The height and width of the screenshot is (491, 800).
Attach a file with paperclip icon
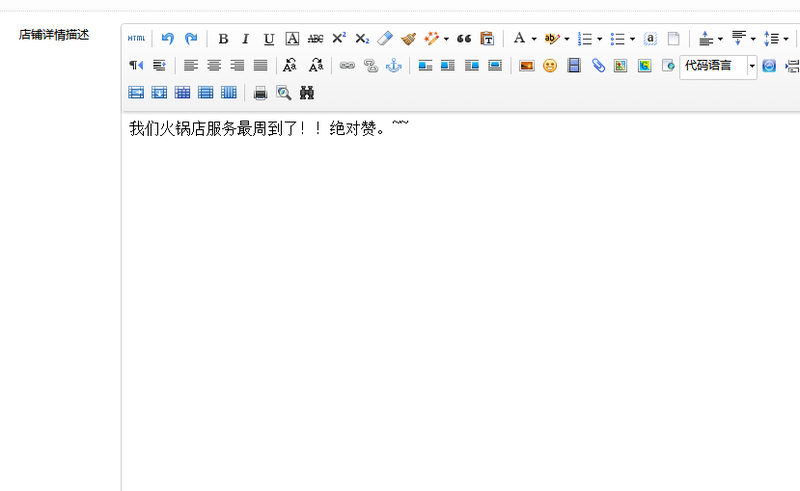tap(598, 66)
